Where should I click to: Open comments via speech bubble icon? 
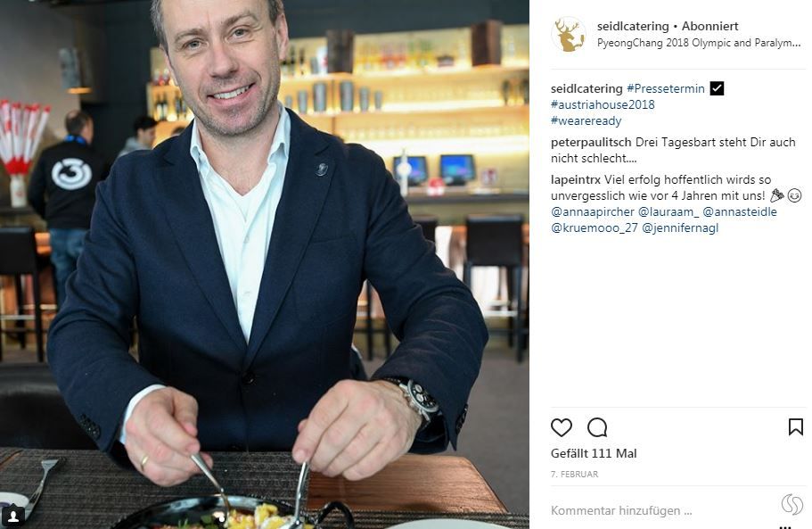[597, 427]
